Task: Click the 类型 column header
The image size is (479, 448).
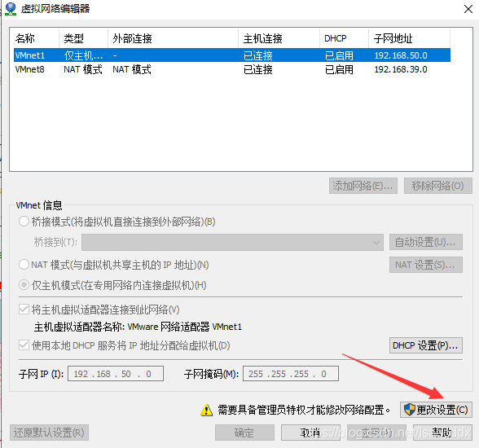Action: click(x=83, y=38)
